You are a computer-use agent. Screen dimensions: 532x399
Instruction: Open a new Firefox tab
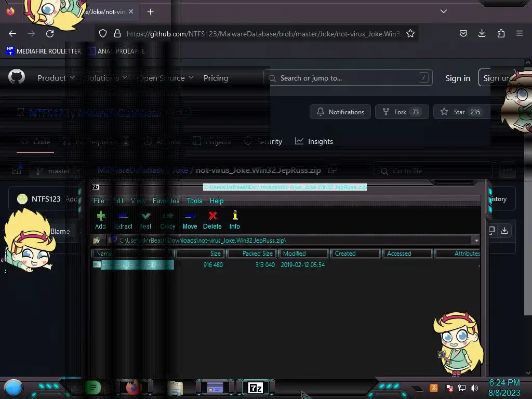[x=150, y=12]
